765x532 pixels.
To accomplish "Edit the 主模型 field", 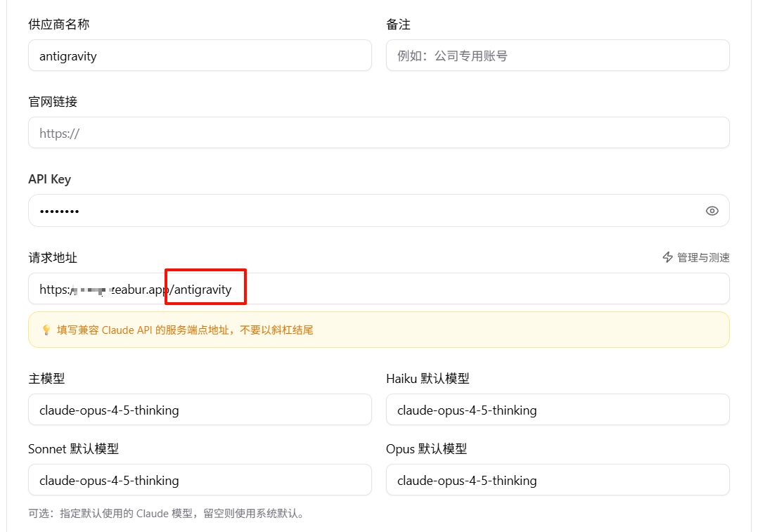I will 200,410.
